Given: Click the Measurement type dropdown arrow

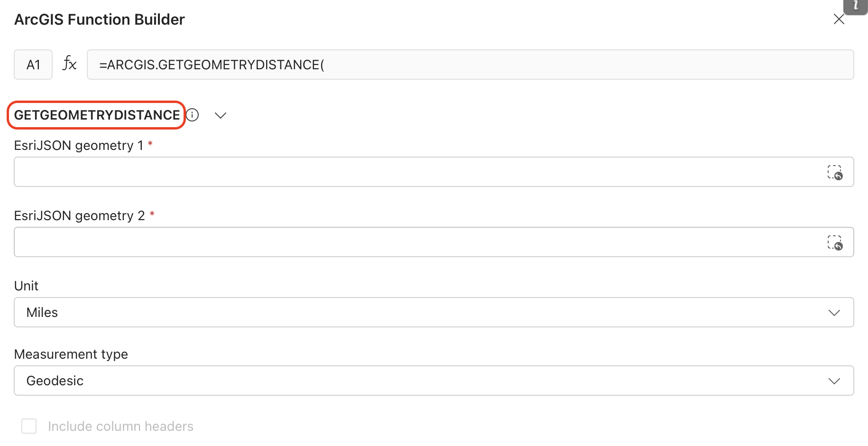Looking at the screenshot, I should pyautogui.click(x=834, y=381).
